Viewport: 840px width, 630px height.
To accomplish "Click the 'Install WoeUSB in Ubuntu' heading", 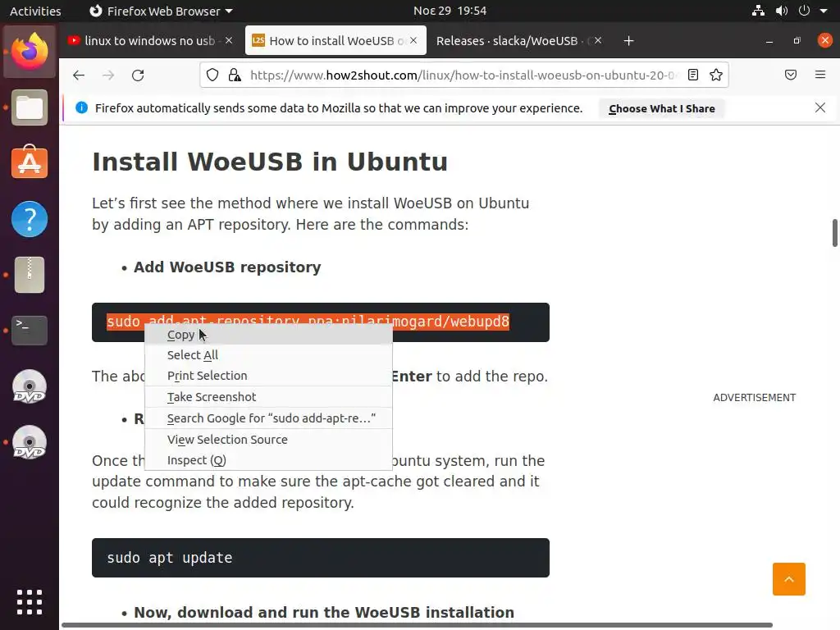I will (x=269, y=162).
